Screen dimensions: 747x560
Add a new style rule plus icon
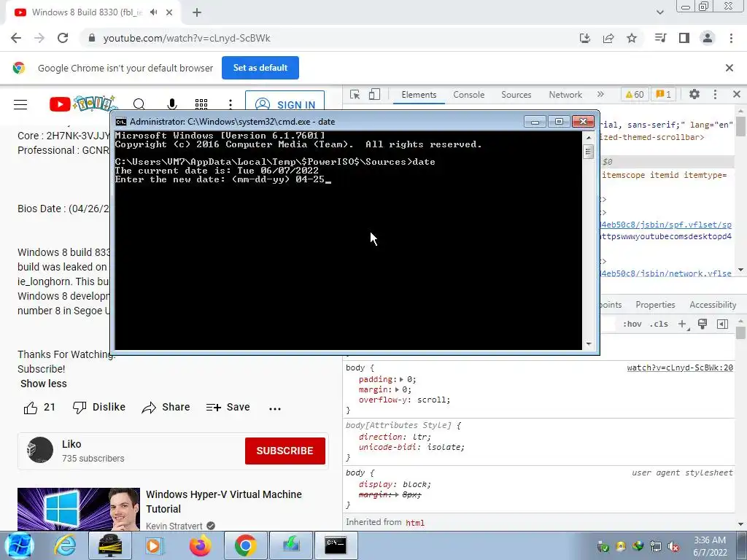[683, 324]
